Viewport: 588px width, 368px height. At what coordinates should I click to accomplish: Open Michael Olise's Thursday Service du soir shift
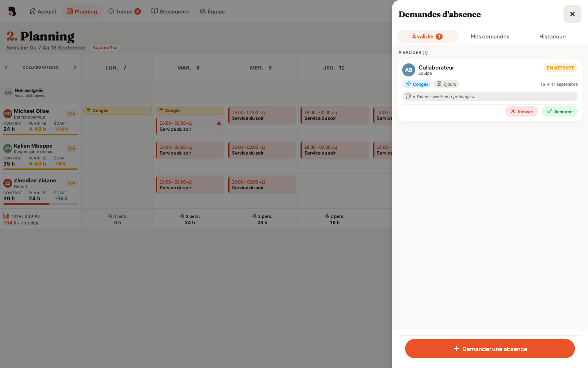(x=334, y=115)
